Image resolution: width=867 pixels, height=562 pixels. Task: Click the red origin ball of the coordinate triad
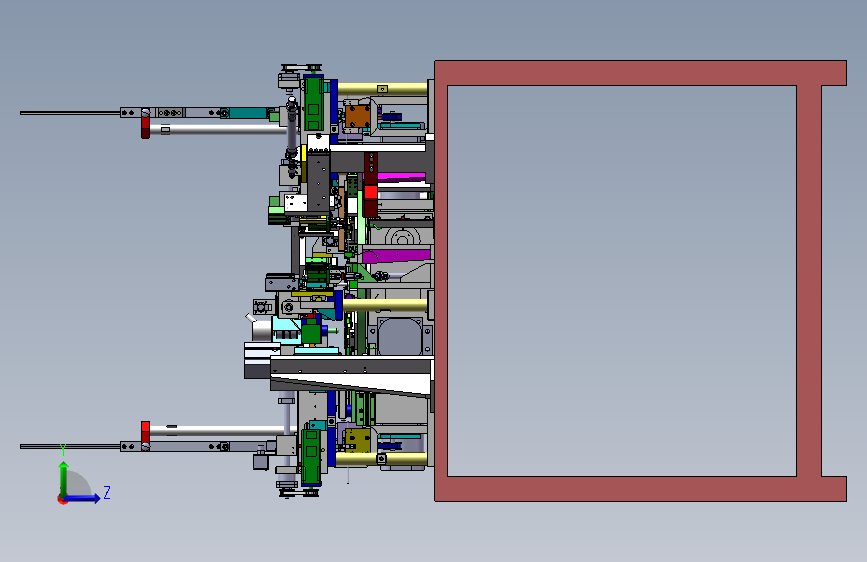pyautogui.click(x=62, y=499)
